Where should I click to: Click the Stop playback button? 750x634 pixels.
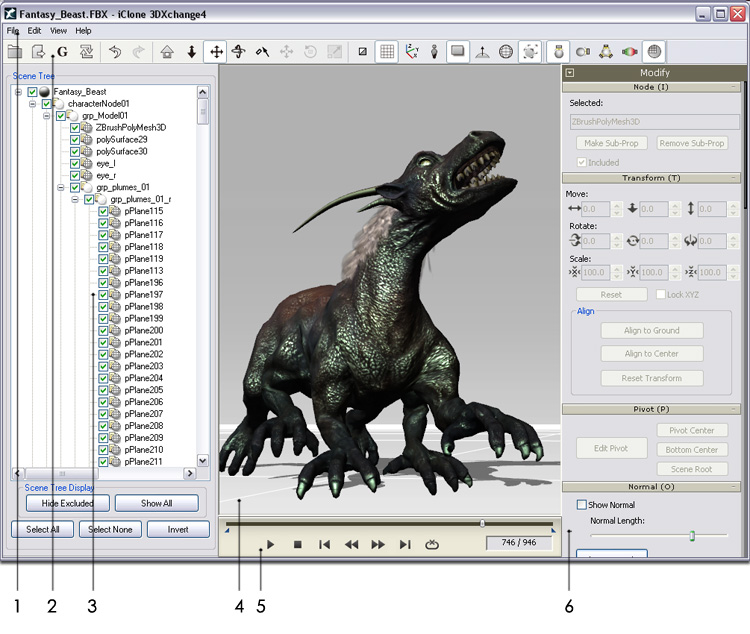point(297,544)
